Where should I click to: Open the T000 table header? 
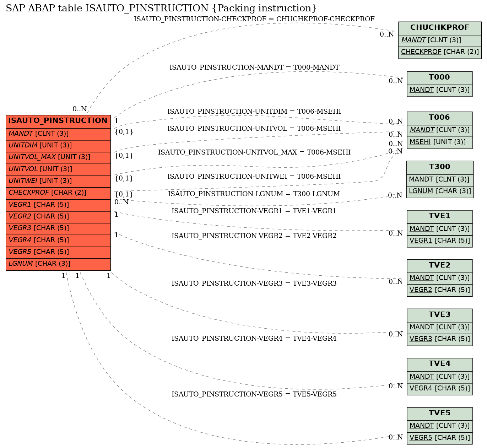tap(439, 77)
